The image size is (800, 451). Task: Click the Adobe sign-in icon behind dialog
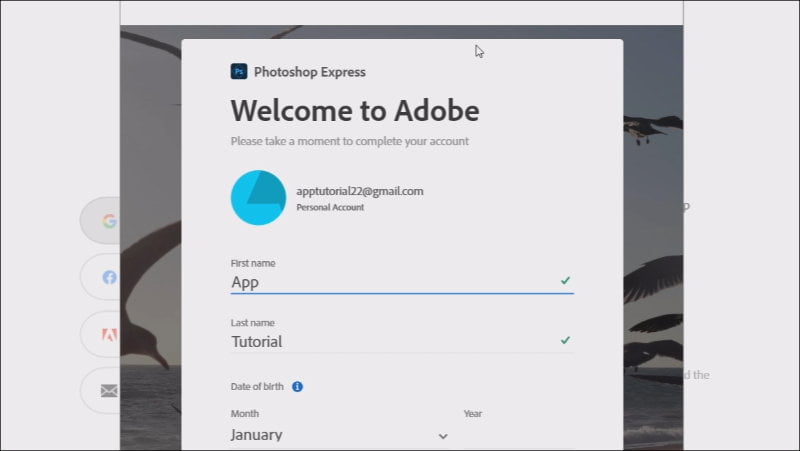[109, 335]
